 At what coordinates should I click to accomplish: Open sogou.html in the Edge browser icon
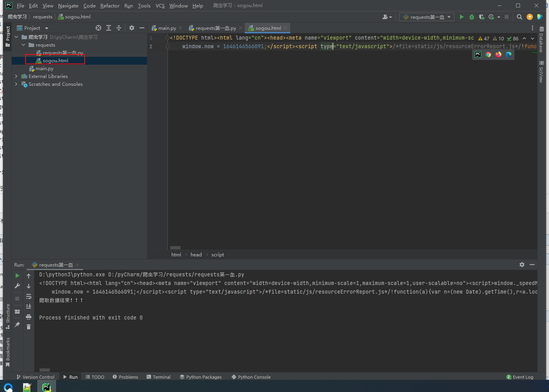(509, 54)
